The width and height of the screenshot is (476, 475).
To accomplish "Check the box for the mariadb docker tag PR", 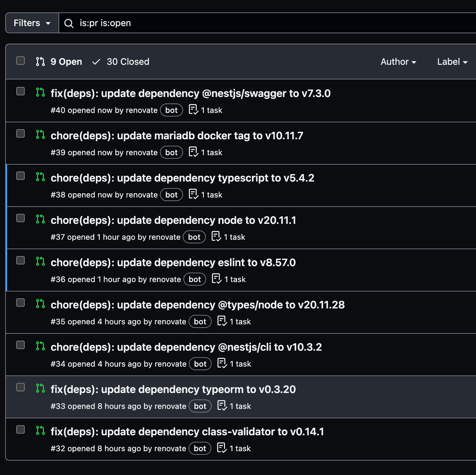I will [21, 134].
